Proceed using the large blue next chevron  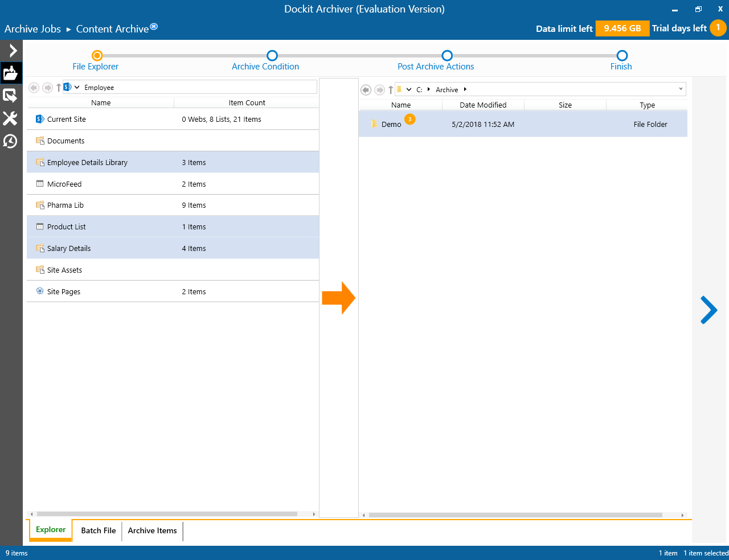pos(709,310)
